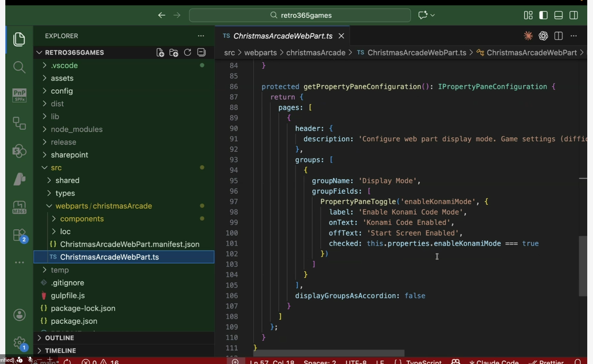The height and width of the screenshot is (364, 593).
Task: Open ChristmasArcadeWebPart.manifest.json file
Action: (129, 244)
